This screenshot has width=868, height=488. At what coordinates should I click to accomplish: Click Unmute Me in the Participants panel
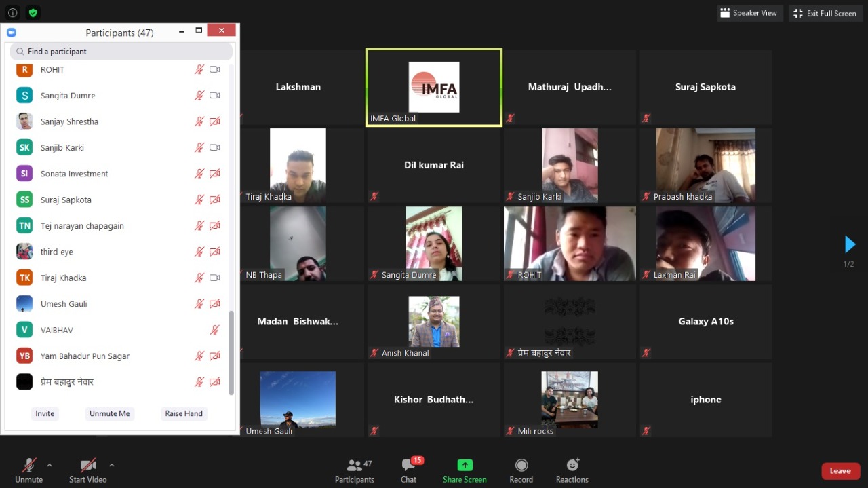coord(109,413)
